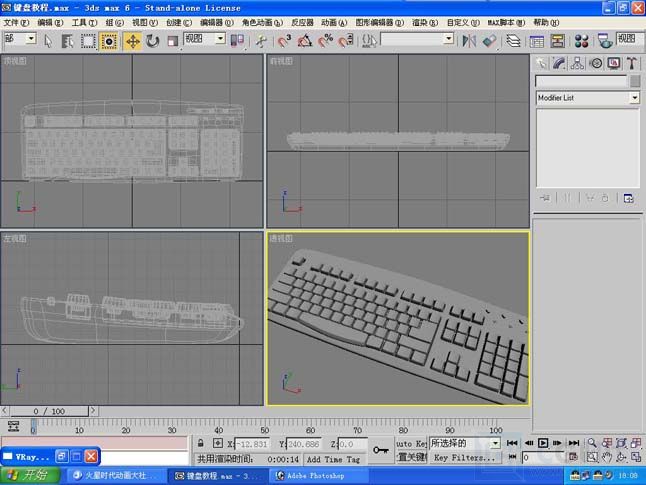Click Configure Modifier Sets icon
Screen dimensions: 646x485
(628, 199)
